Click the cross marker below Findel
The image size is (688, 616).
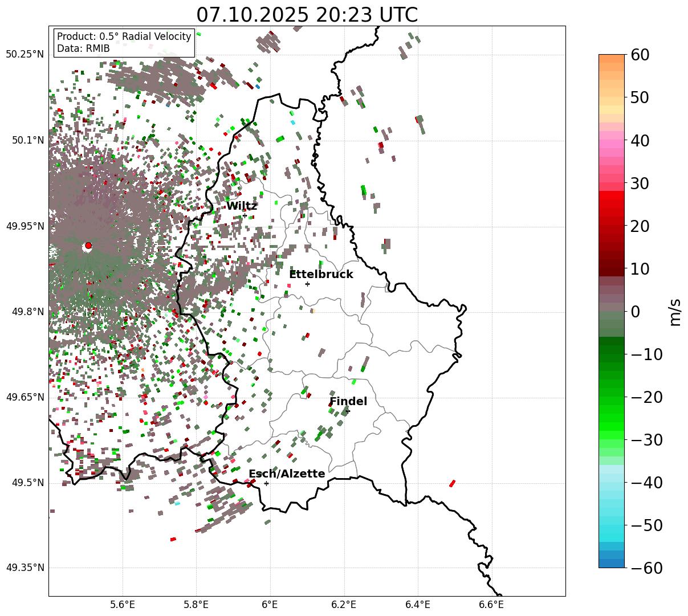[348, 411]
